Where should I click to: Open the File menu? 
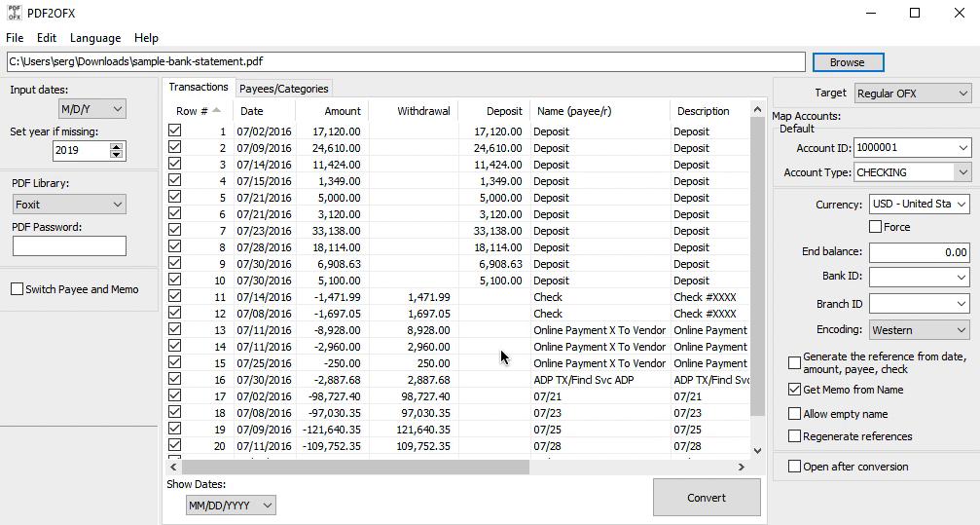coord(15,38)
